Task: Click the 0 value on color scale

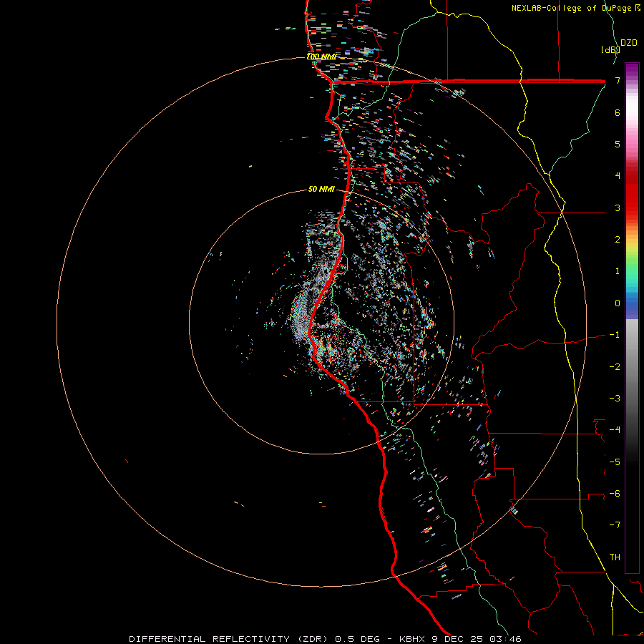Action: (618, 303)
